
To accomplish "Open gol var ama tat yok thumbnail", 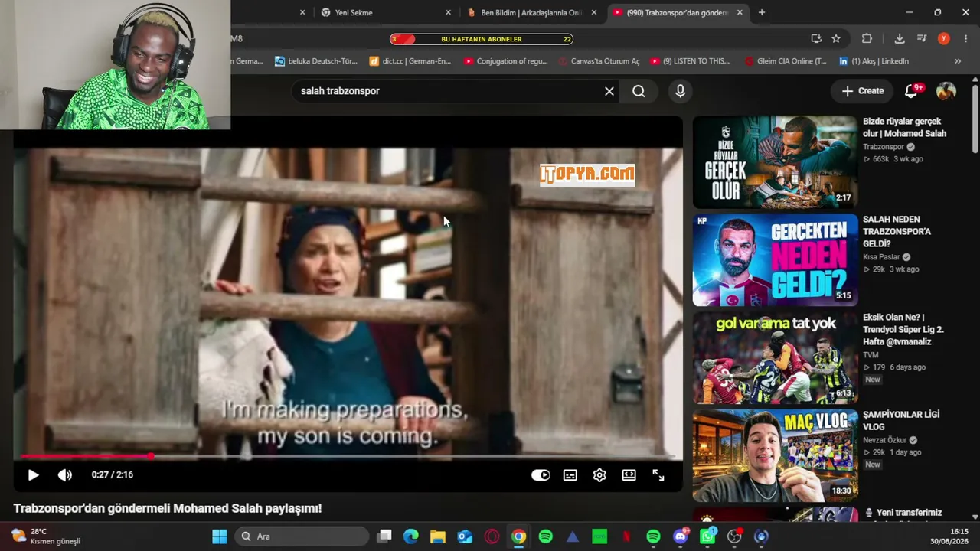I will tap(775, 357).
